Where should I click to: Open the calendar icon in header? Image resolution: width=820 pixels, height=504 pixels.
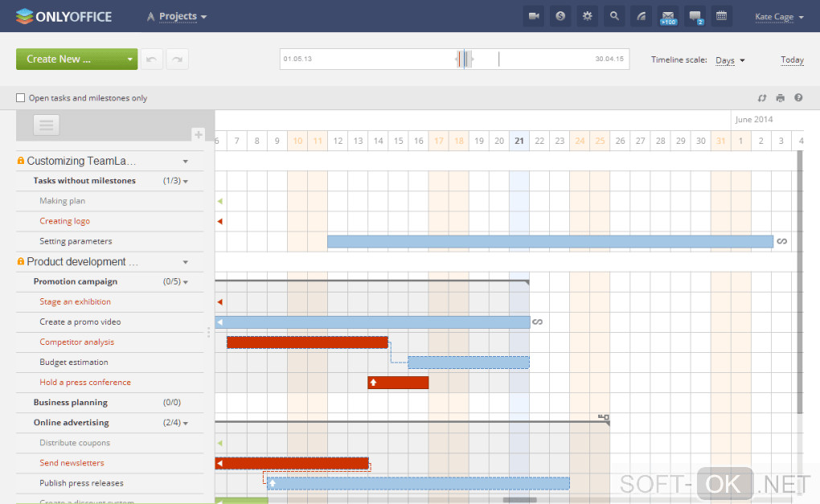(721, 16)
